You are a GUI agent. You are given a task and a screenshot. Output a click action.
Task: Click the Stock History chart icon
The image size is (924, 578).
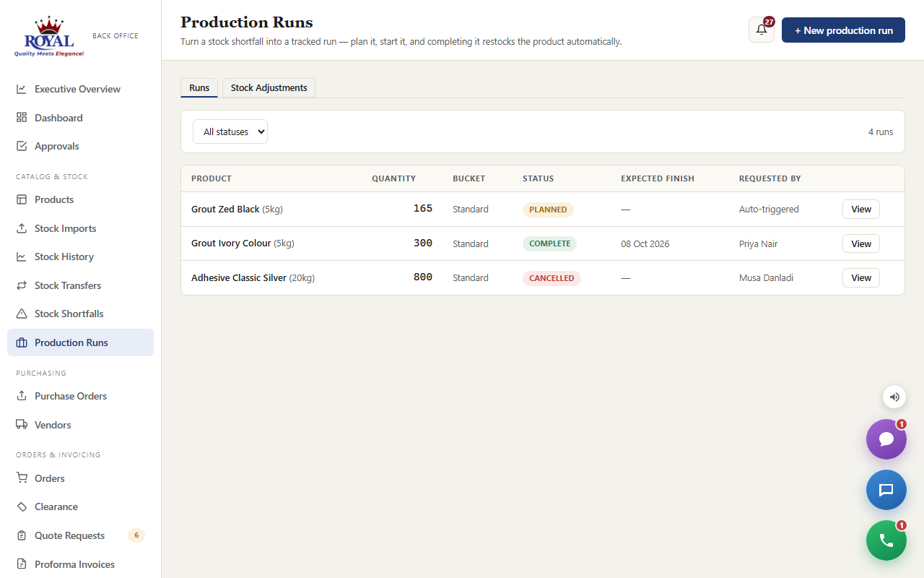pyautogui.click(x=22, y=256)
